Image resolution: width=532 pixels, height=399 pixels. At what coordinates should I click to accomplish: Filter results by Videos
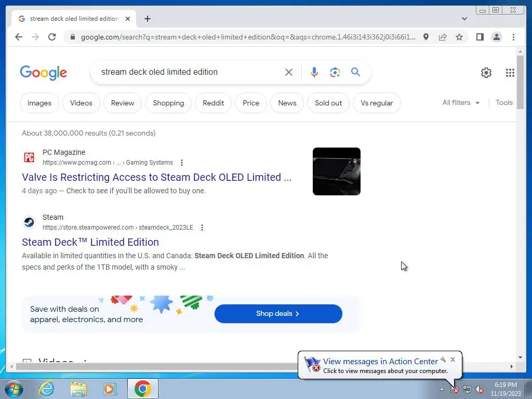(81, 103)
